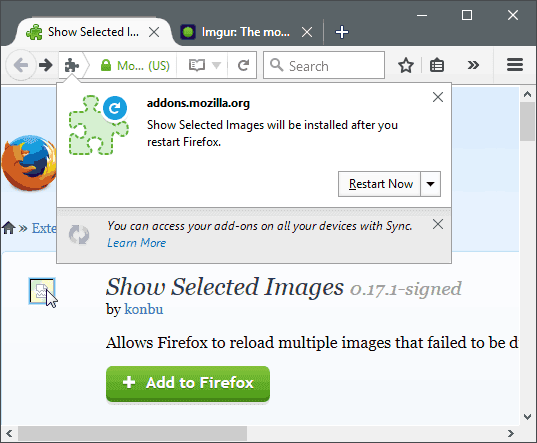
Task: Switch to the Show Selected Images tab
Action: pos(92,32)
